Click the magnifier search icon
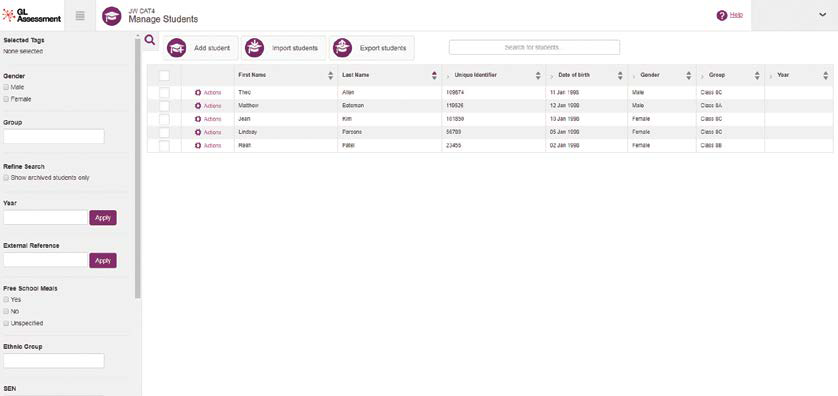The width and height of the screenshot is (838, 396). coord(150,40)
